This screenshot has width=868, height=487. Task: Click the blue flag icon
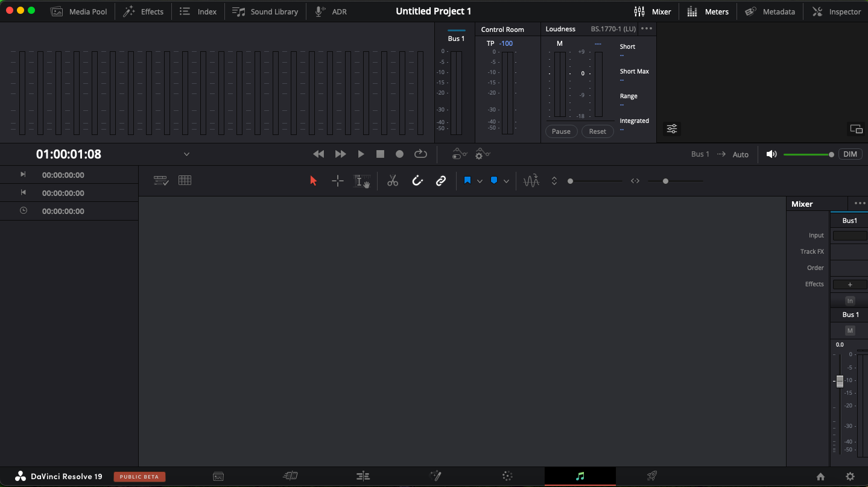click(x=467, y=181)
